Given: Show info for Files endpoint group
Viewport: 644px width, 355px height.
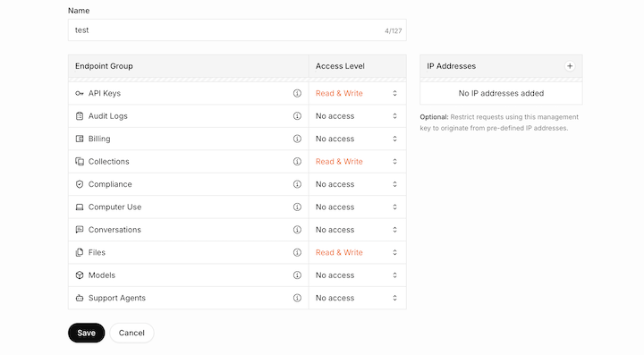Looking at the screenshot, I should point(297,252).
